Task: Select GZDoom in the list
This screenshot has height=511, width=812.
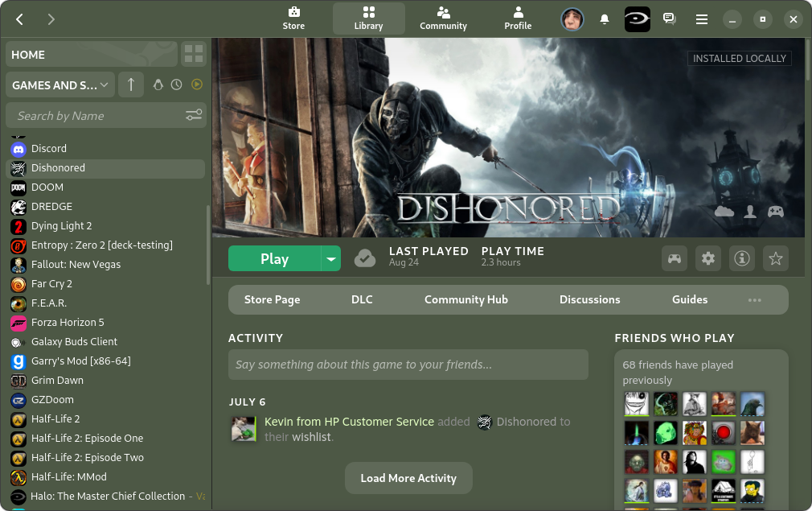Action: [105, 400]
